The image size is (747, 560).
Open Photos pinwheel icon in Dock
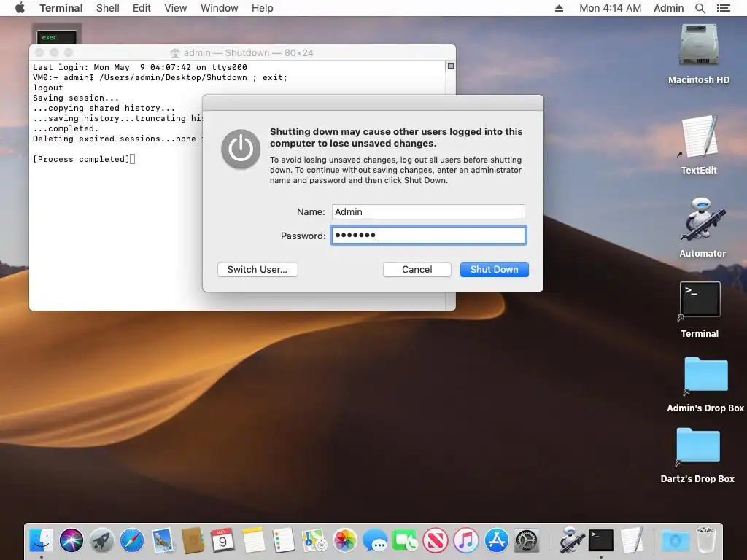(x=345, y=540)
